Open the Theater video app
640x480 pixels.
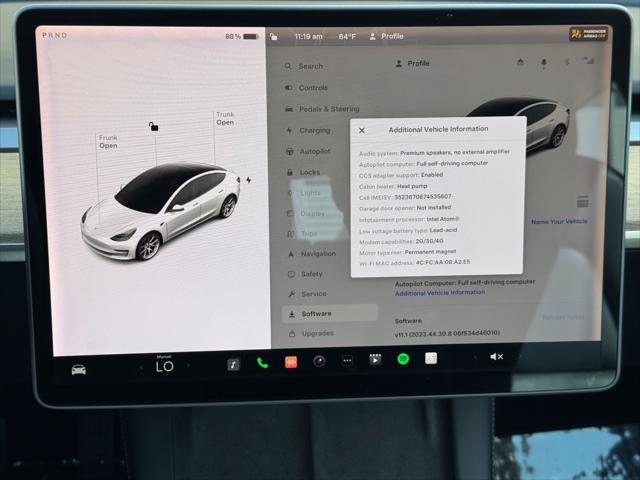375,360
